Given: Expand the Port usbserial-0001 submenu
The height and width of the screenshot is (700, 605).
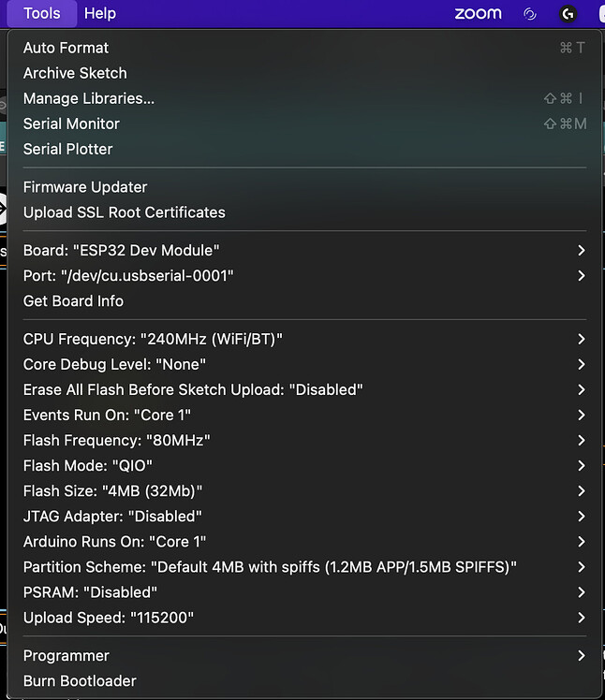Looking at the screenshot, I should click(304, 276).
